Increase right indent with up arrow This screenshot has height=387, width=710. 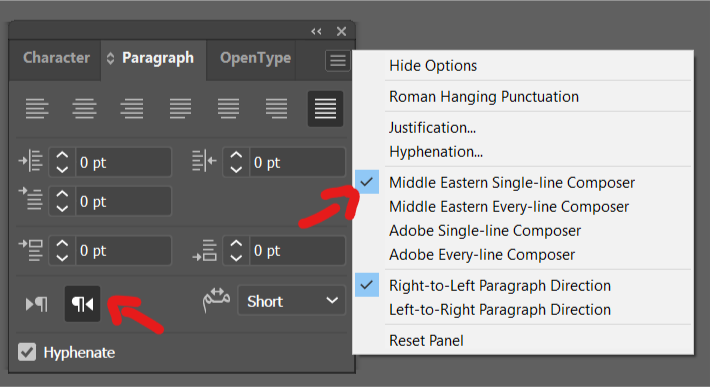(236, 155)
